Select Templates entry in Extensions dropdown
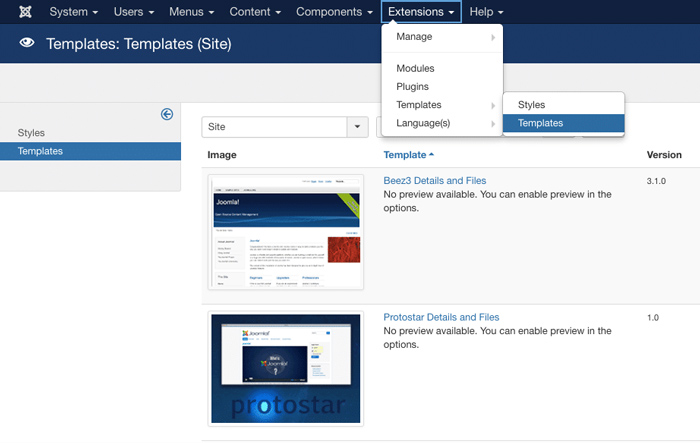The image size is (700, 443). point(442,105)
